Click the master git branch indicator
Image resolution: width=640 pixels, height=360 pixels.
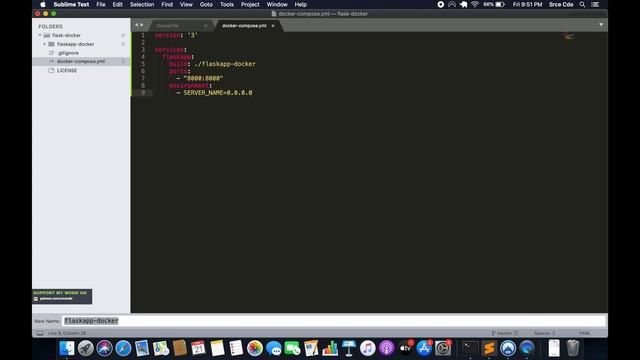[x=504, y=333]
